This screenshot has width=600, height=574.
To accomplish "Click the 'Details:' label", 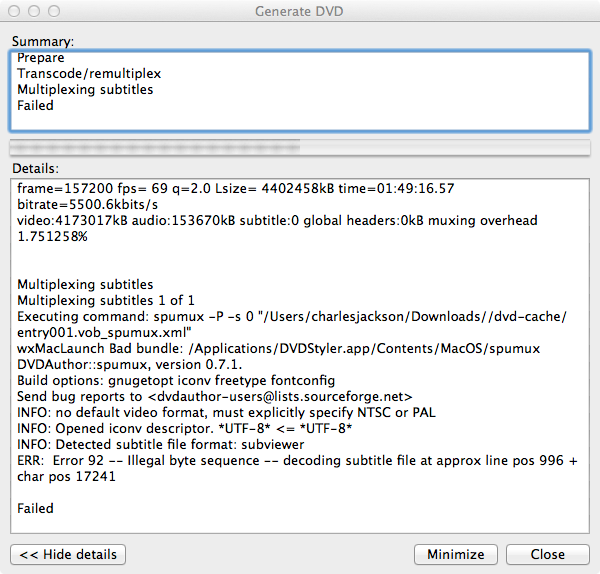I will coord(36,168).
